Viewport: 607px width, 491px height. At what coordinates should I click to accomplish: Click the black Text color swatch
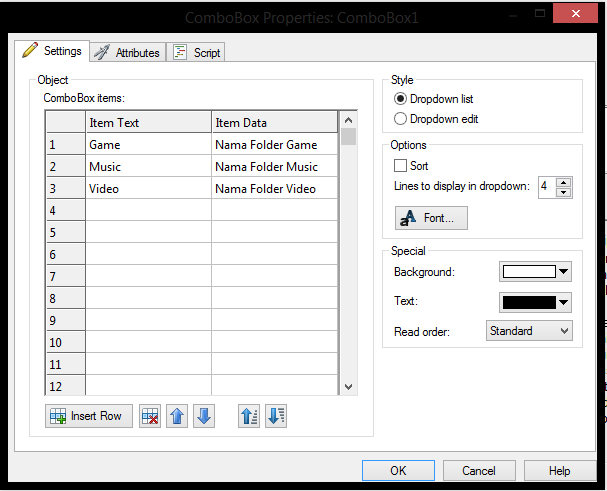coord(529,302)
